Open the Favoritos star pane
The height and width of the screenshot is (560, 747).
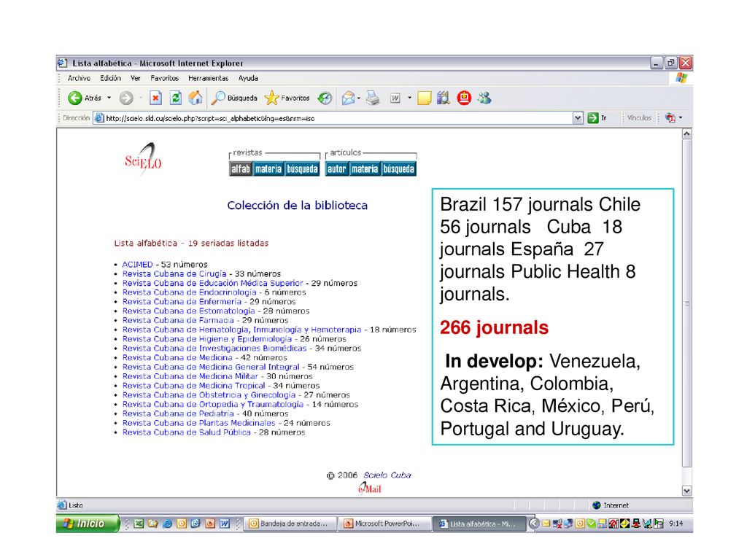tap(287, 98)
